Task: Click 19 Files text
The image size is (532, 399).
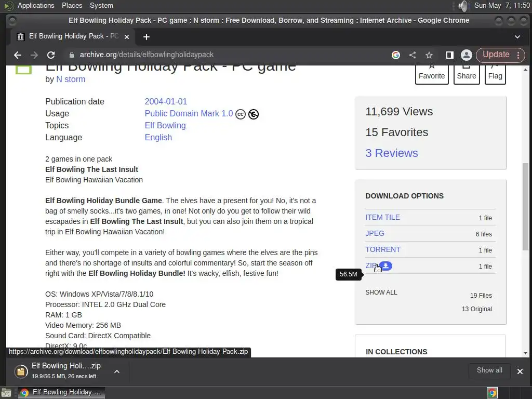Action: (x=481, y=296)
